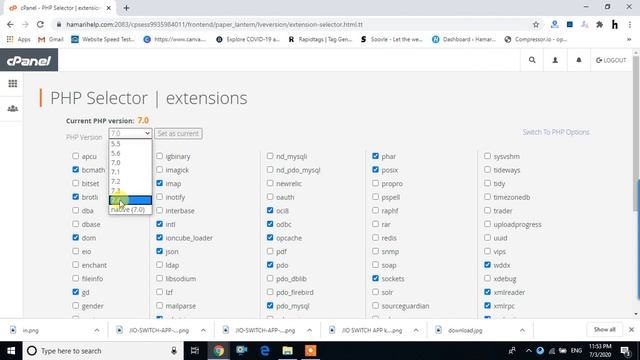Open Task View on the taskbar
The image size is (640, 360).
click(x=195, y=351)
